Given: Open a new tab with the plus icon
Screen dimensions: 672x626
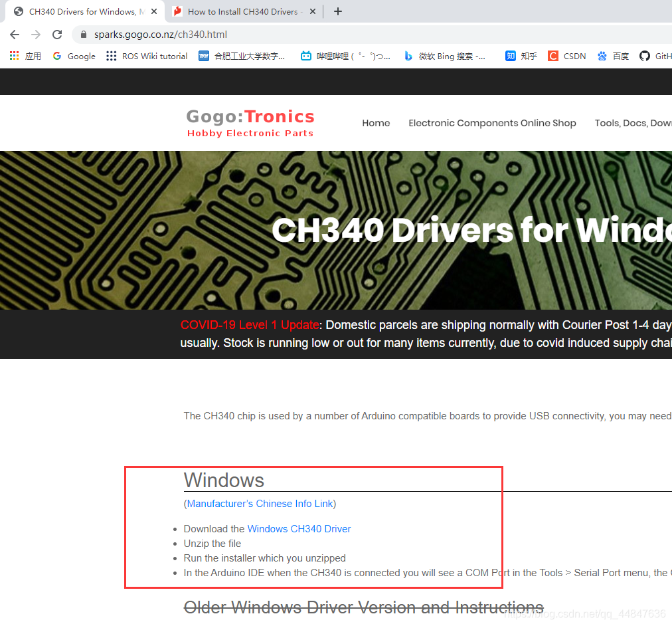Looking at the screenshot, I should [x=338, y=11].
